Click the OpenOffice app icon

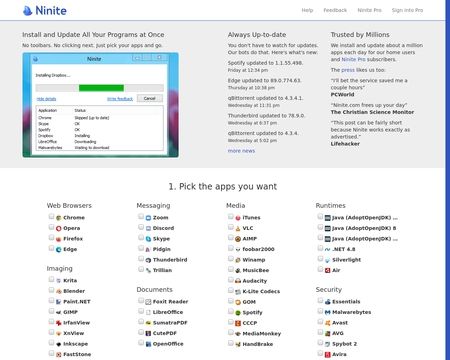148,344
